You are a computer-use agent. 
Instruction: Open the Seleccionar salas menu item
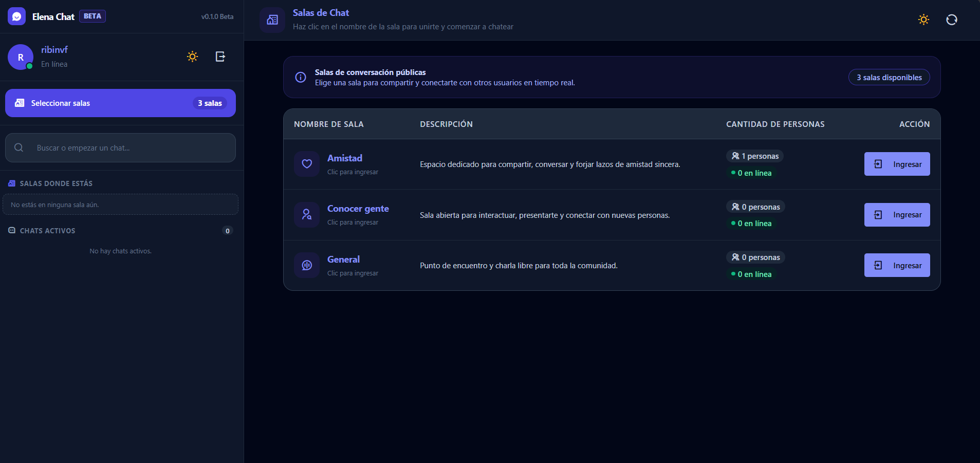point(120,103)
